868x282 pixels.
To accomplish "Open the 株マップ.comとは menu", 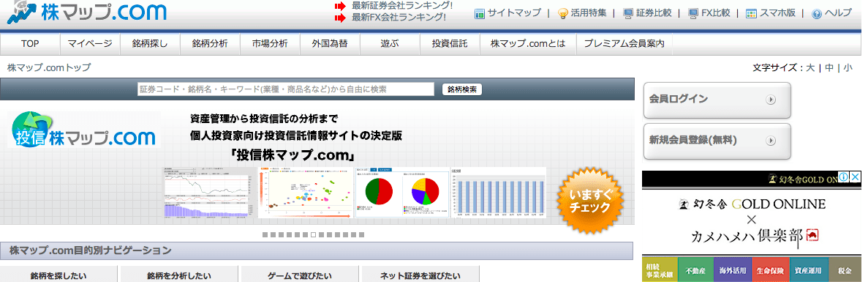I will pos(528,44).
